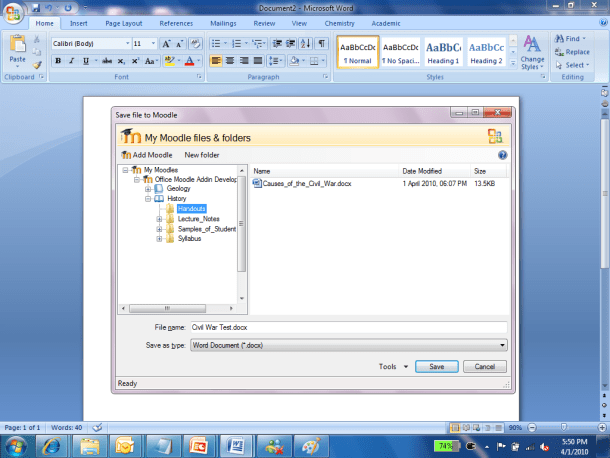Viewport: 610px width, 458px height.
Task: Click the Save button
Action: pos(436,367)
